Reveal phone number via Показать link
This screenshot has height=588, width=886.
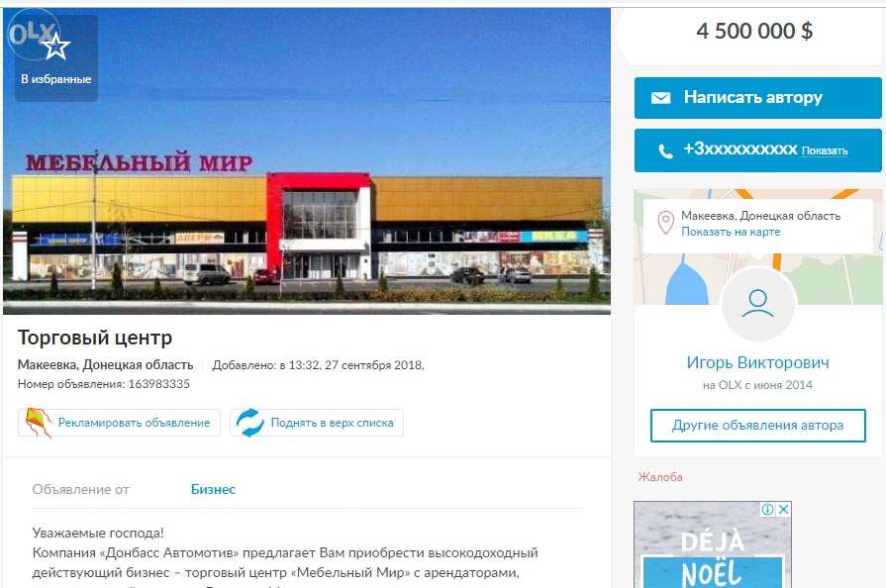tap(825, 150)
